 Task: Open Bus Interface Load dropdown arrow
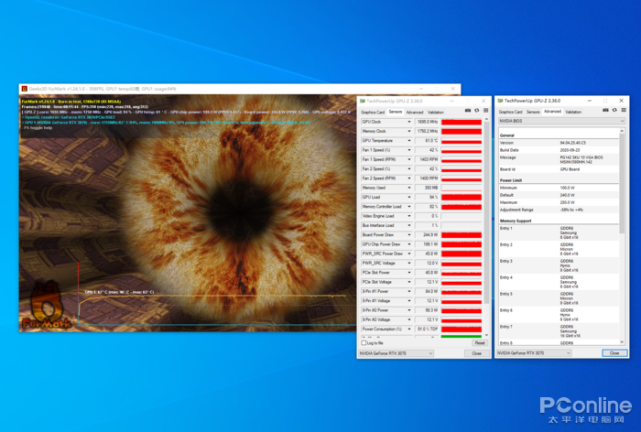(409, 225)
